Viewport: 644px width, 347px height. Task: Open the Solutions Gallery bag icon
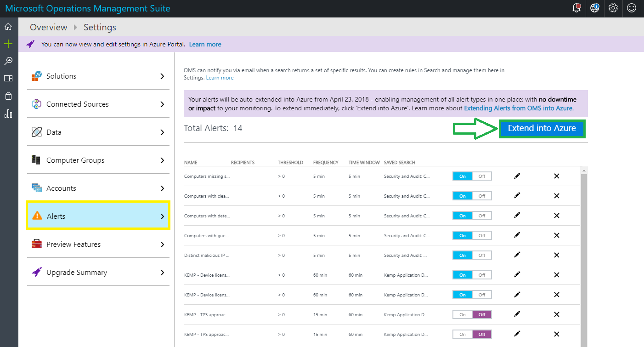(8, 96)
